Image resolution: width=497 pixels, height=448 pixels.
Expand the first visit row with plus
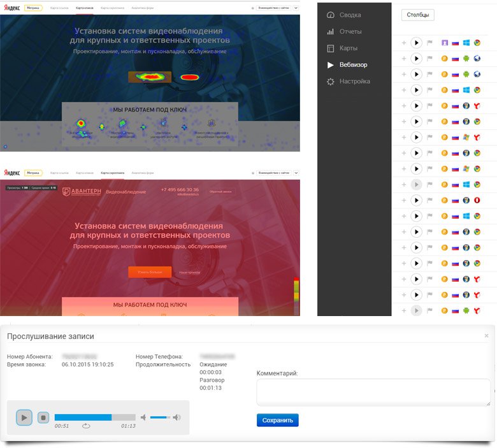[403, 43]
